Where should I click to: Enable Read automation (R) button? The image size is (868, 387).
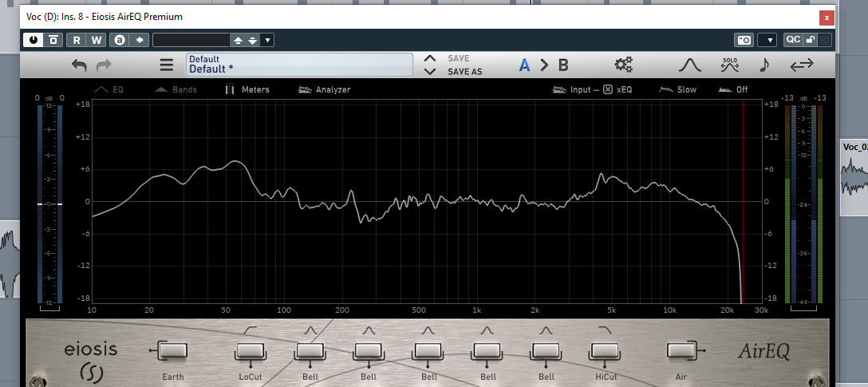pos(77,40)
